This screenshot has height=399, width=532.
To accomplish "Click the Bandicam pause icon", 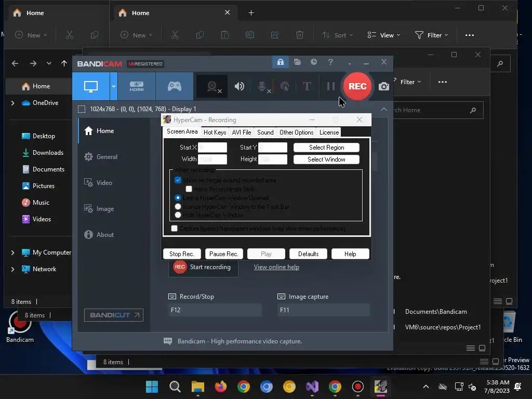I will coord(331,86).
